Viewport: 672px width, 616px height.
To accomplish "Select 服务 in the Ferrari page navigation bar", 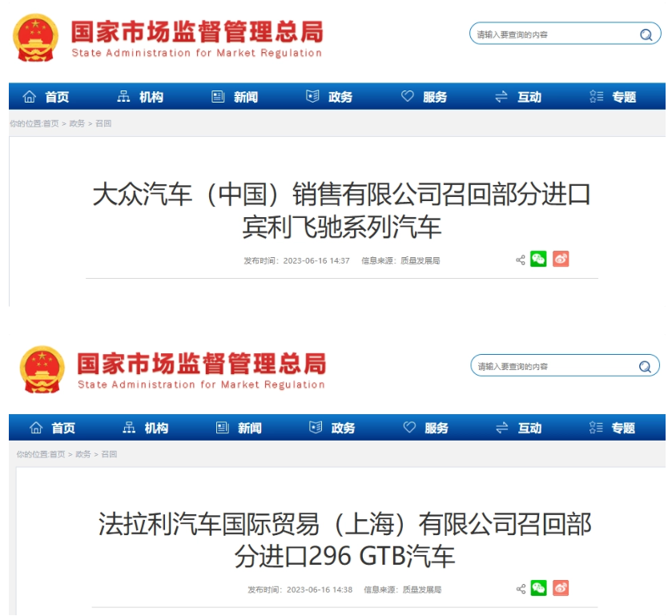I will [437, 428].
